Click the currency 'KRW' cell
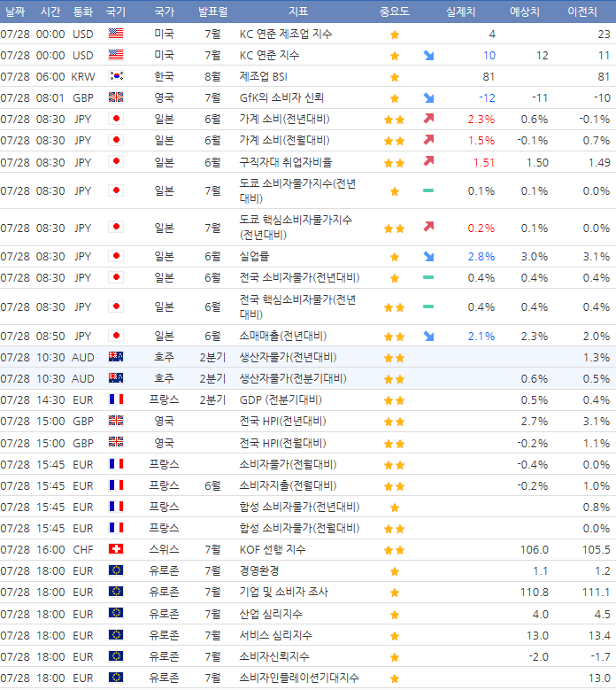The width and height of the screenshot is (616, 690). pyautogui.click(x=83, y=76)
